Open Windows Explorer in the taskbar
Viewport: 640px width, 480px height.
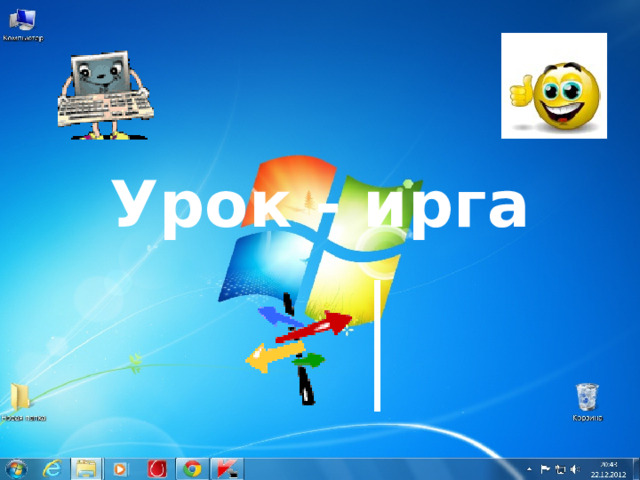86,469
